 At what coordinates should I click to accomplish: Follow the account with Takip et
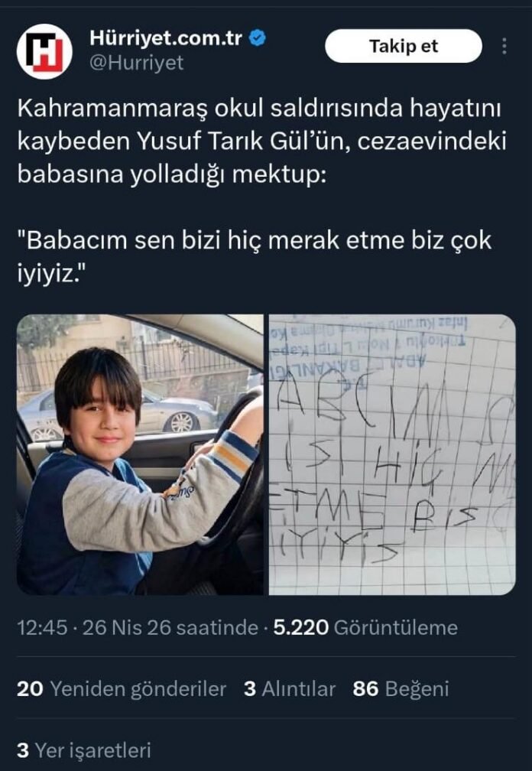(404, 46)
